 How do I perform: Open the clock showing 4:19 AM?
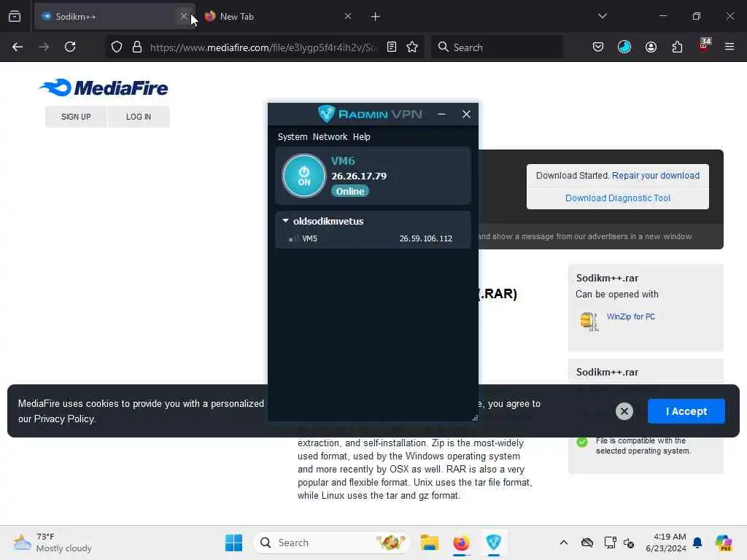[666, 542]
